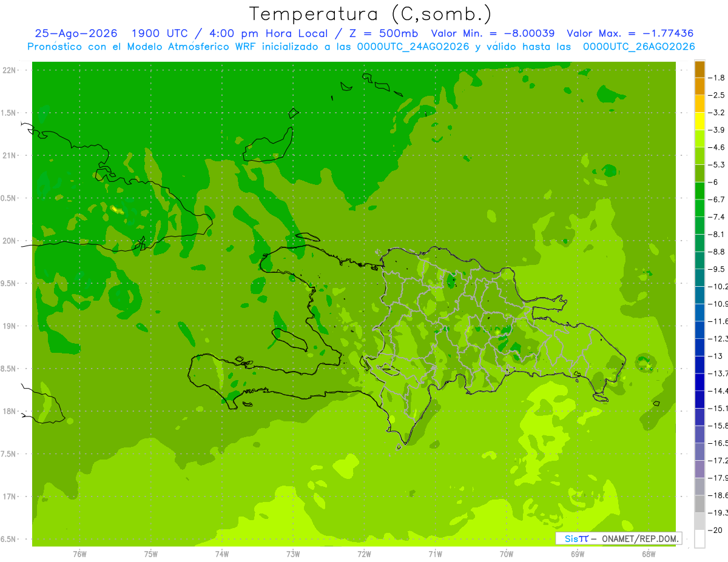This screenshot has height=562, width=728.
Task: Click the '0000UTC_26AGO2026' valid-until time text
Action: pos(639,47)
